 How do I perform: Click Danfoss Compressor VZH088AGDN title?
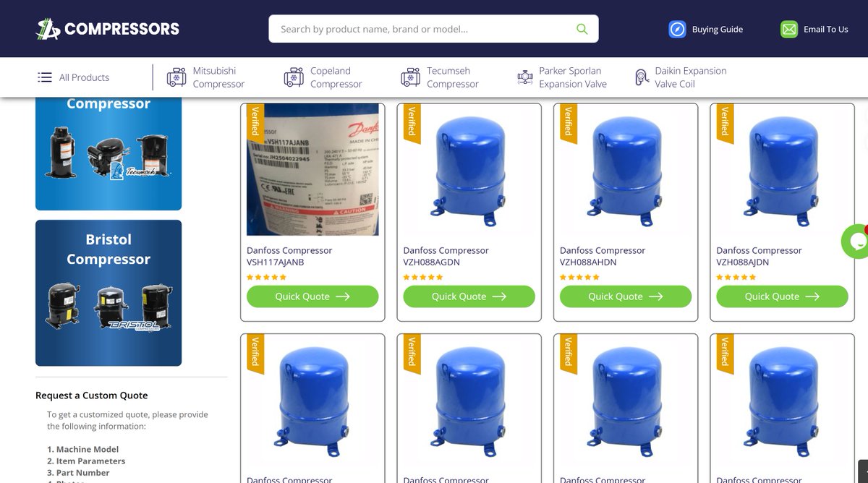click(x=446, y=256)
